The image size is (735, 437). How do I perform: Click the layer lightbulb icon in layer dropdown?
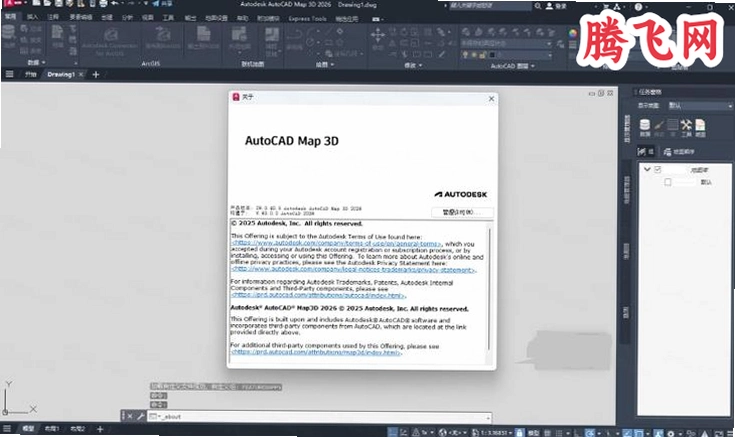click(x=465, y=55)
